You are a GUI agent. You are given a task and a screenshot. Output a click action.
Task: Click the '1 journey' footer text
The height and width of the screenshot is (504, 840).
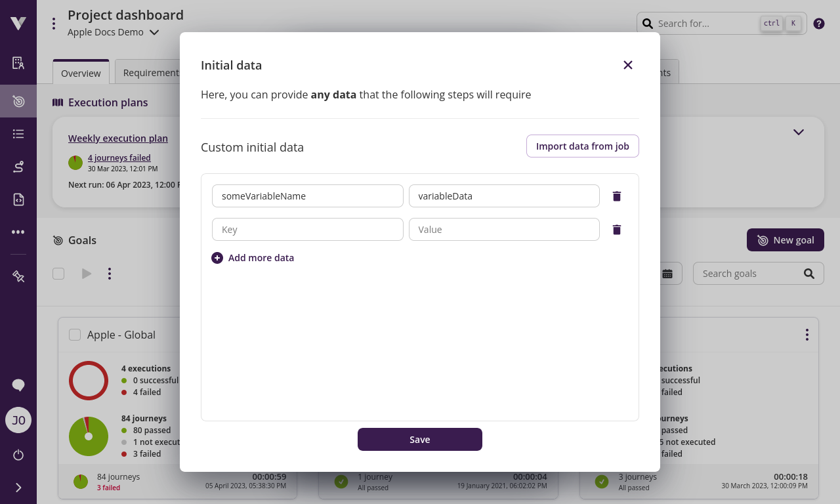(375, 477)
